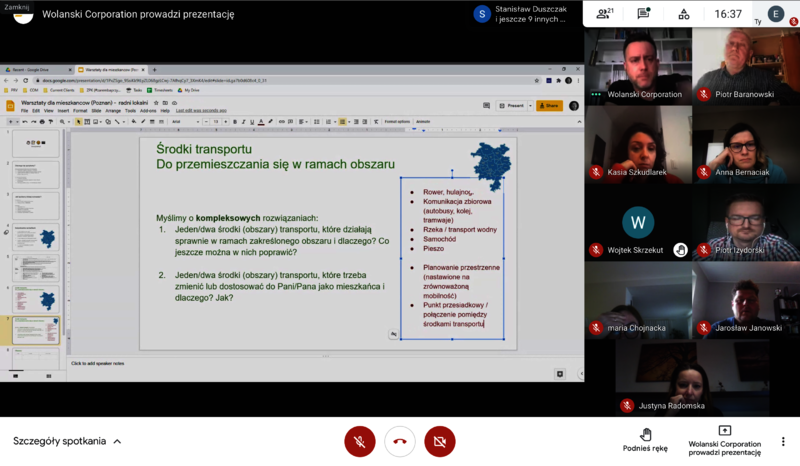Click Format options in the toolbar
Viewport: 800px width, 466px height.
[x=397, y=121]
